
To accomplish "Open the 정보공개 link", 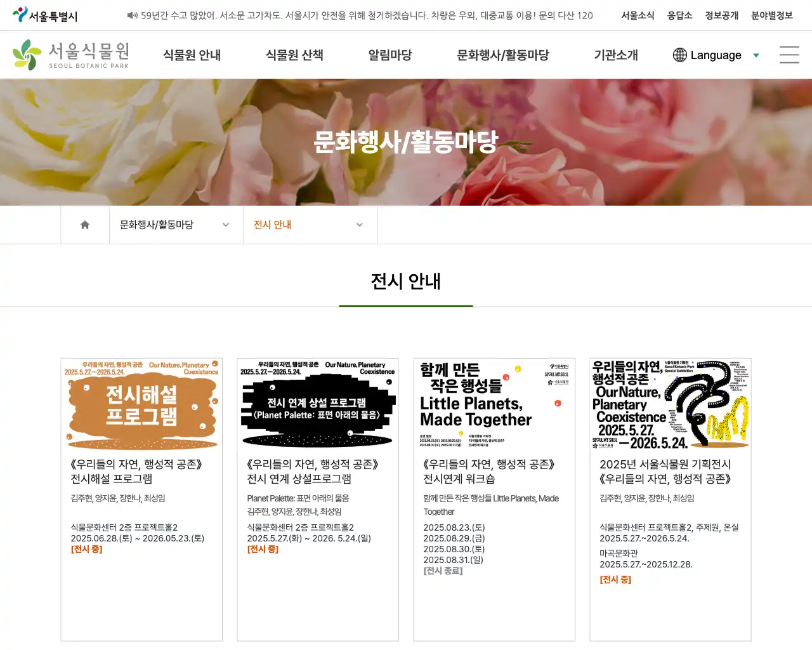I will 721,15.
